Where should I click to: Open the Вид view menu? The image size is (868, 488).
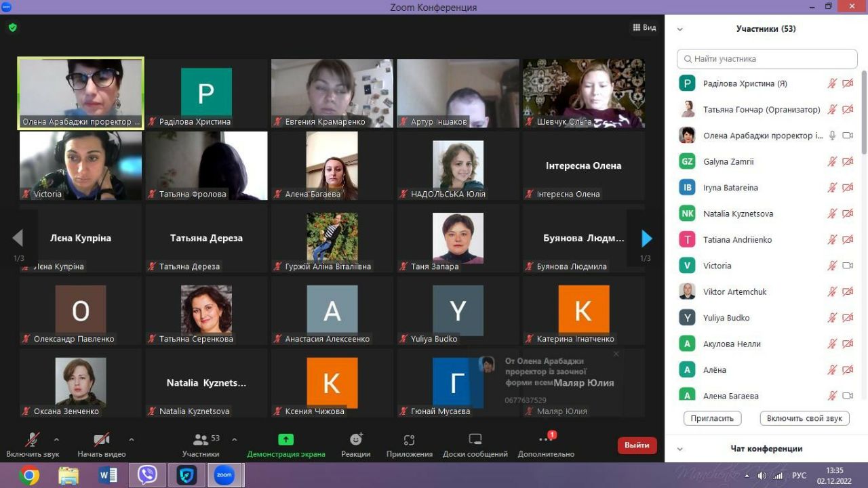coord(644,28)
